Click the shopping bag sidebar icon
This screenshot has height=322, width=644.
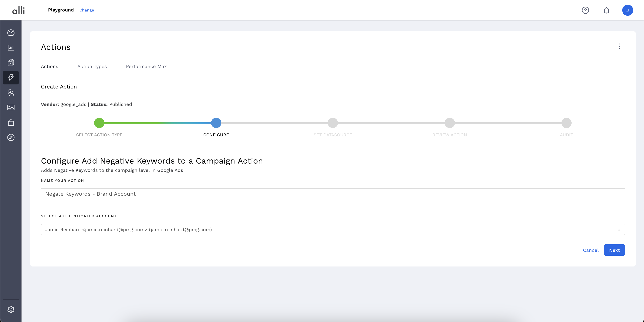pos(11,123)
